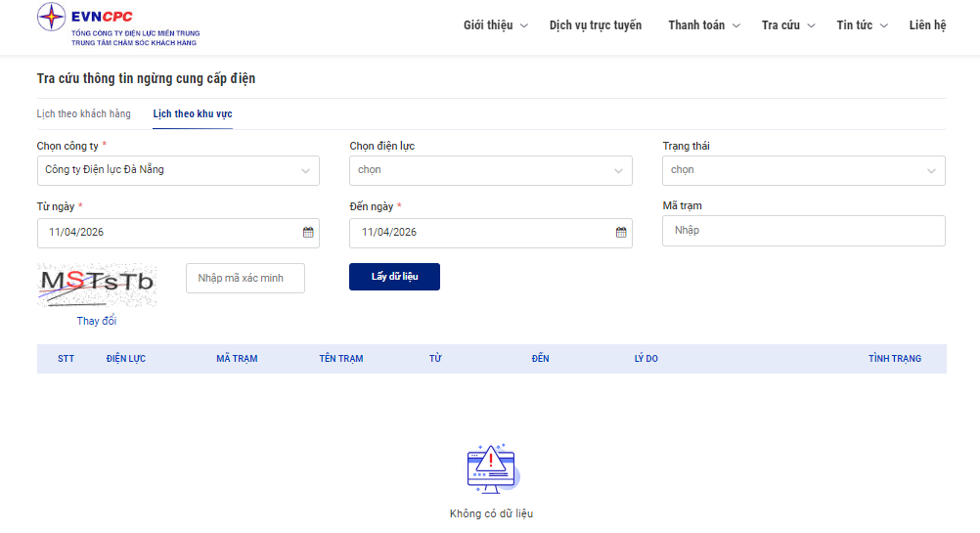Screen dimensions: 980x533
Task: Open calendar icon in Từ ngày field
Action: pos(308,233)
